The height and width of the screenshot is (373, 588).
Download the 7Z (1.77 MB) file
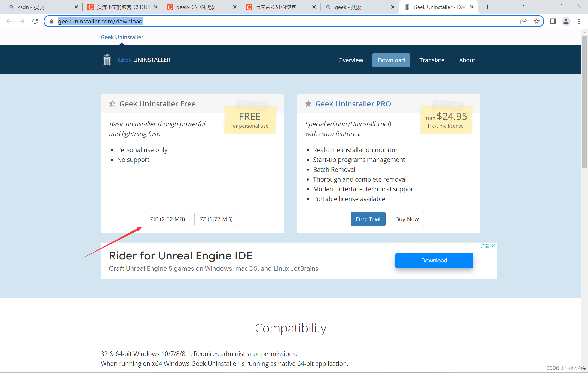click(216, 219)
